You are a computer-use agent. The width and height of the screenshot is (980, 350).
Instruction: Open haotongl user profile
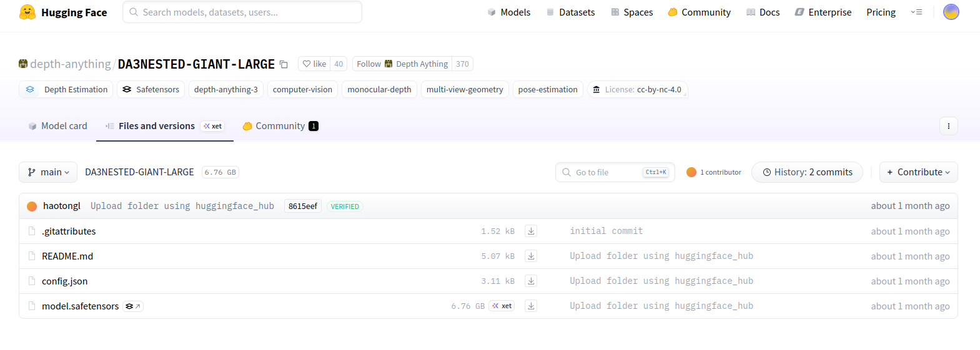pos(62,206)
